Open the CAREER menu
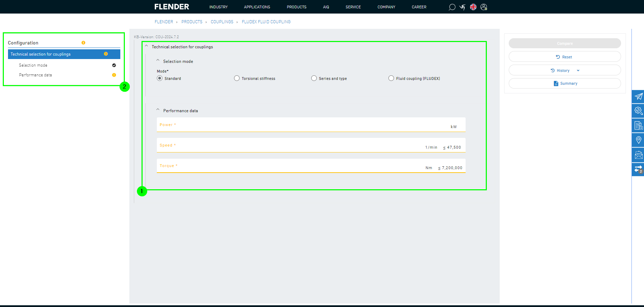Screen dimensions: 644x307 coord(419,7)
